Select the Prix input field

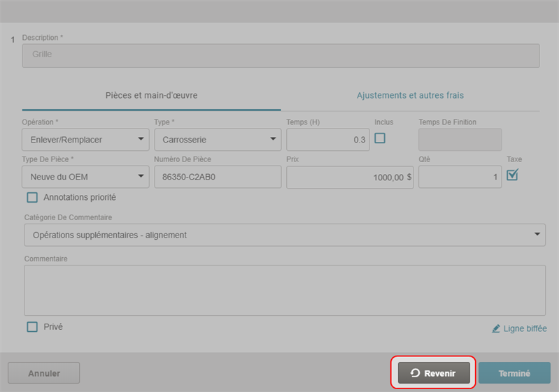[x=349, y=177]
